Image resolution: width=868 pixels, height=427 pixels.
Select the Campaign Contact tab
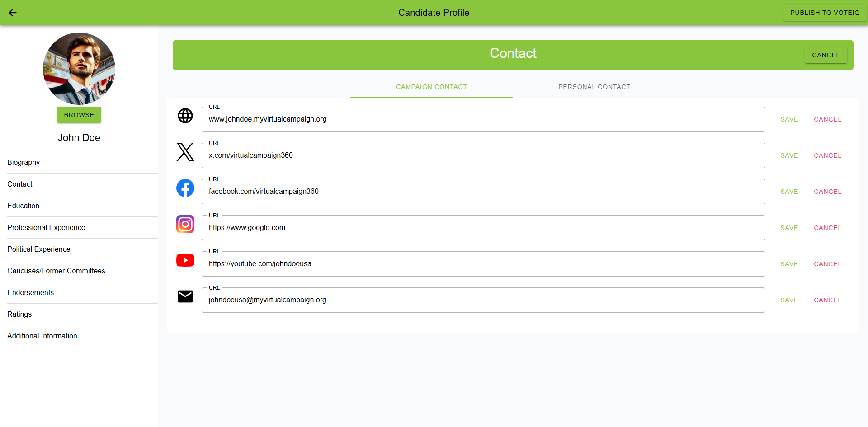pyautogui.click(x=431, y=87)
